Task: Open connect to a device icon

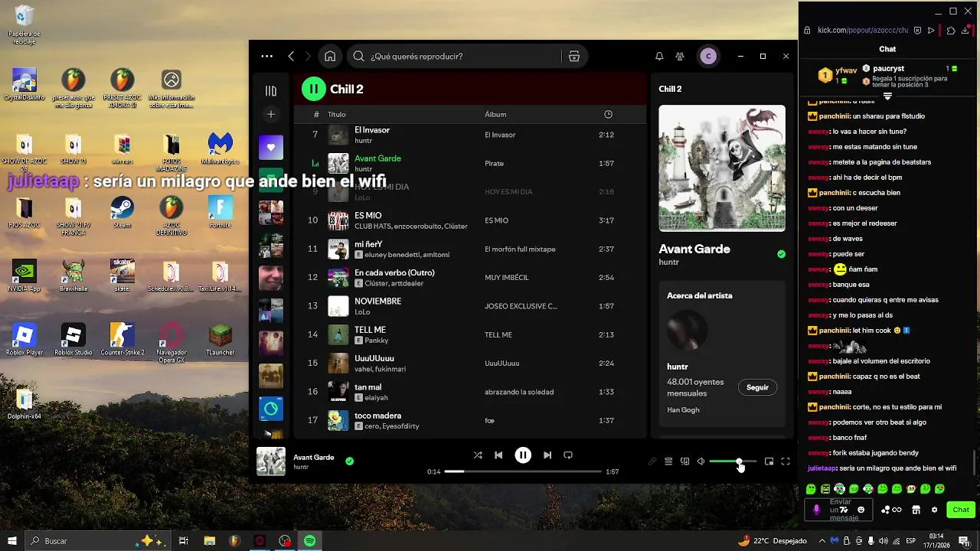Action: tap(685, 461)
